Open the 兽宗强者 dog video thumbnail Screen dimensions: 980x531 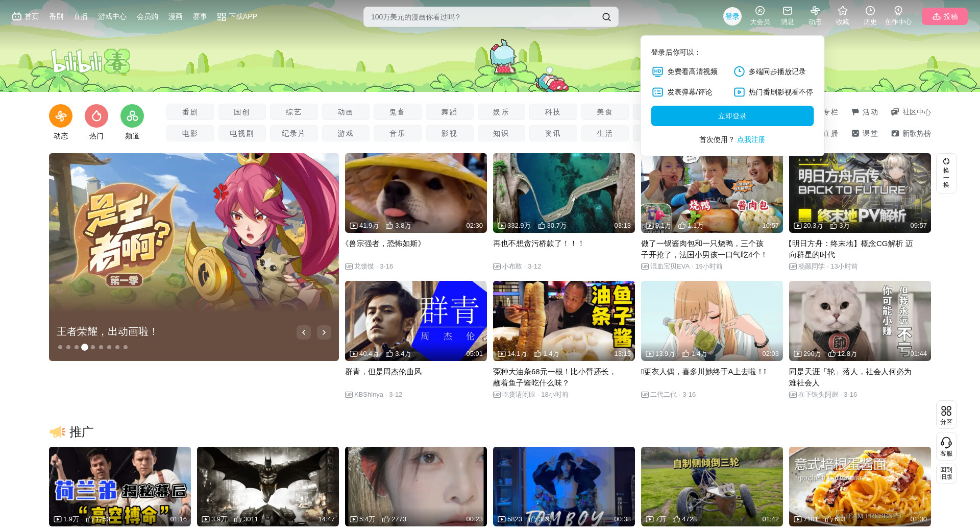point(416,193)
